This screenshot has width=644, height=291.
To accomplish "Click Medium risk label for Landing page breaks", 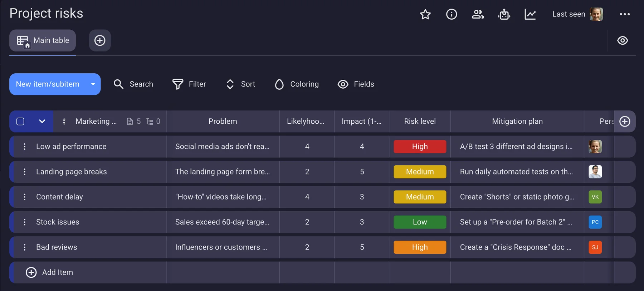I will tap(420, 172).
